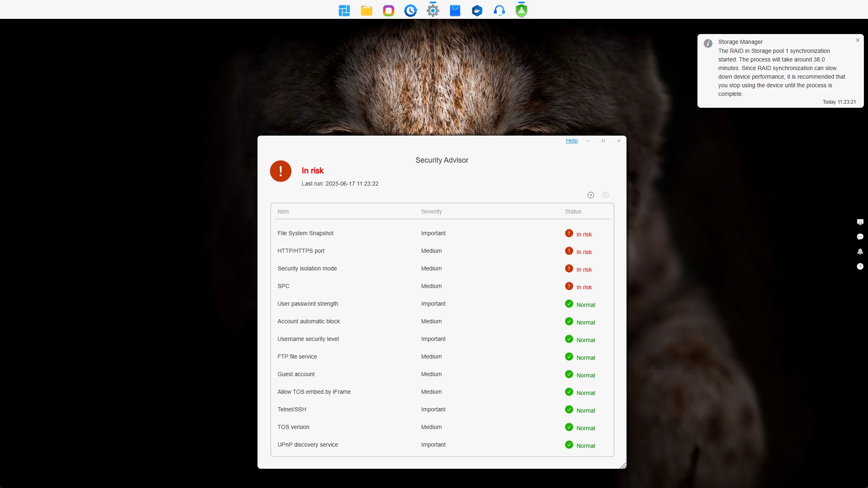Minimize the Security Advisor window

[x=588, y=141]
